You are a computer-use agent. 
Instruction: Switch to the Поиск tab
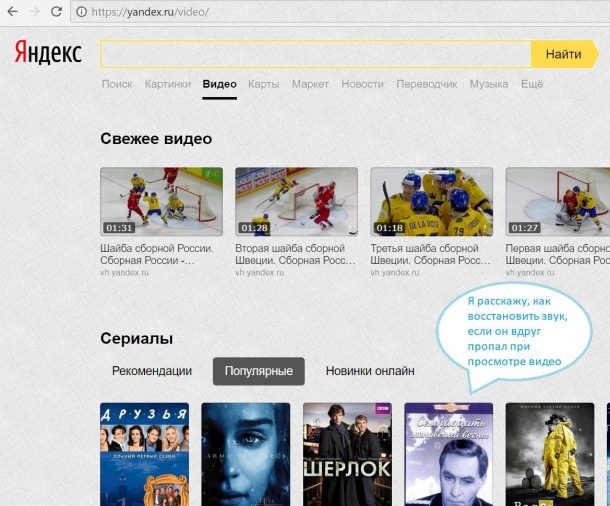coord(117,84)
